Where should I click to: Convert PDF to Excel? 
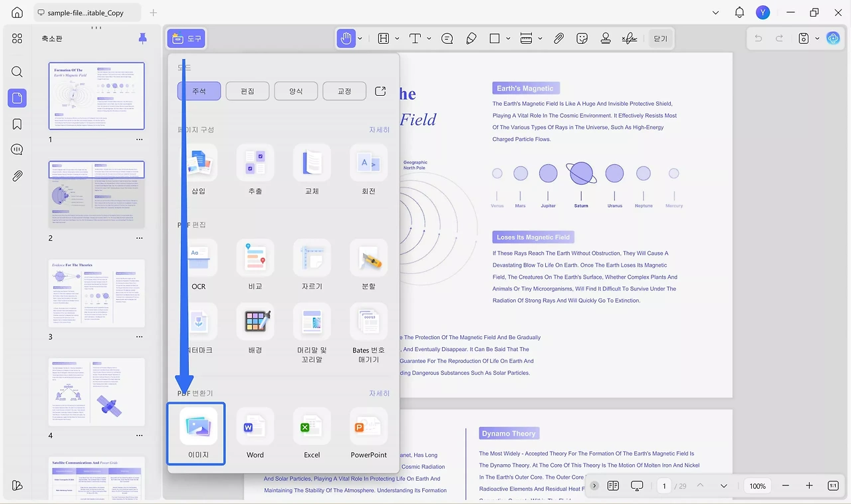(312, 434)
